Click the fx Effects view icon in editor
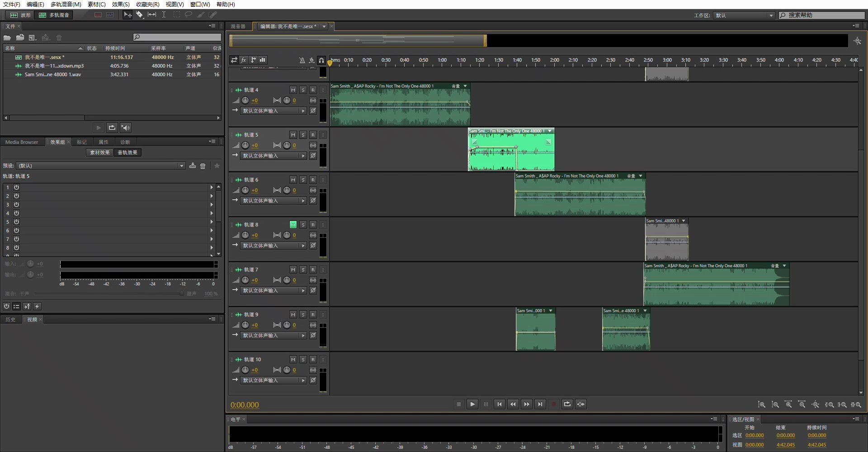The width and height of the screenshot is (868, 452). coord(244,60)
